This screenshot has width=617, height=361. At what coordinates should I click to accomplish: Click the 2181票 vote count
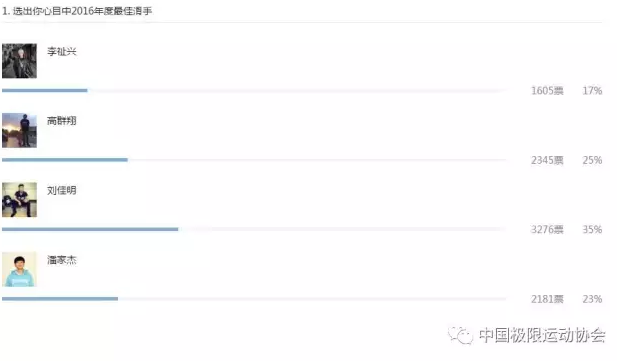coord(547,299)
